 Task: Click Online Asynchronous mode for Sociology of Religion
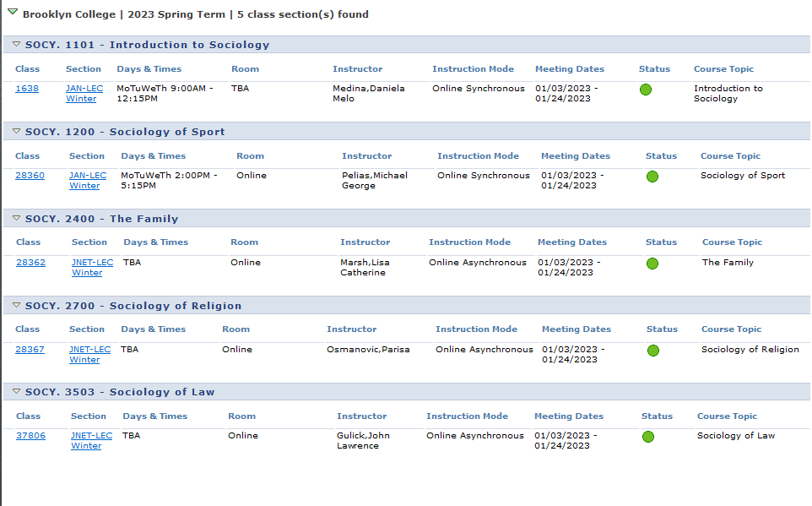[x=484, y=350]
